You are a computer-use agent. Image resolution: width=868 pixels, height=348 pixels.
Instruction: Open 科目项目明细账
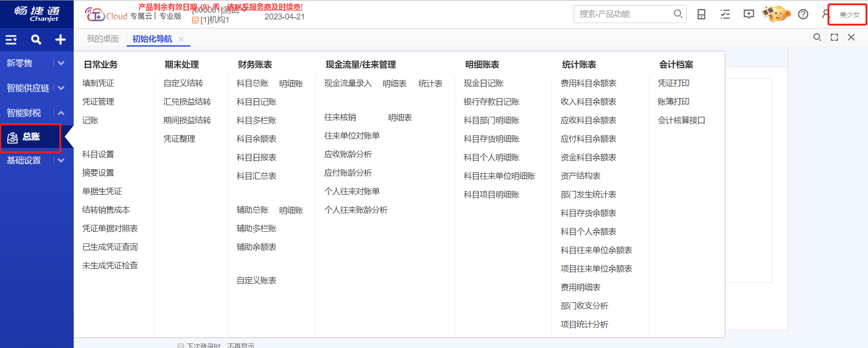[x=491, y=195]
